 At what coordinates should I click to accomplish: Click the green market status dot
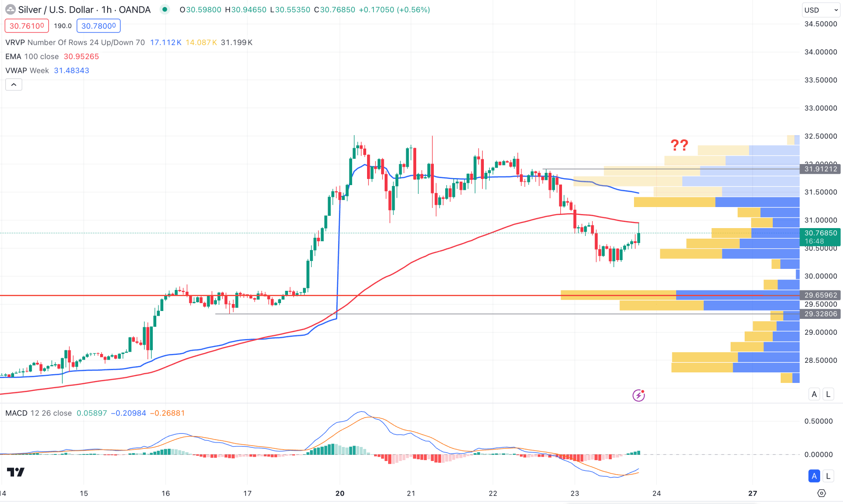165,9
